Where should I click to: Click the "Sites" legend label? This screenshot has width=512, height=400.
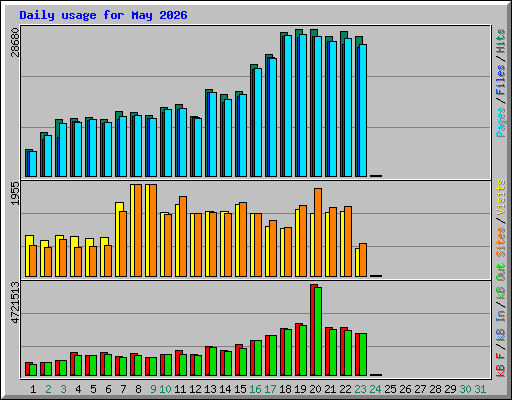(x=501, y=242)
